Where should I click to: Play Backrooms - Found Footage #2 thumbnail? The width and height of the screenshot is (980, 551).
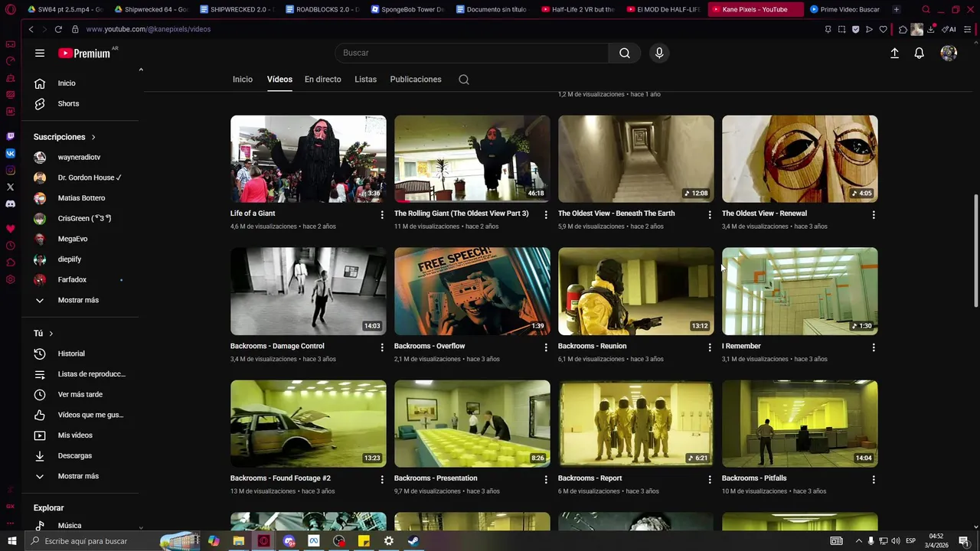tap(308, 424)
